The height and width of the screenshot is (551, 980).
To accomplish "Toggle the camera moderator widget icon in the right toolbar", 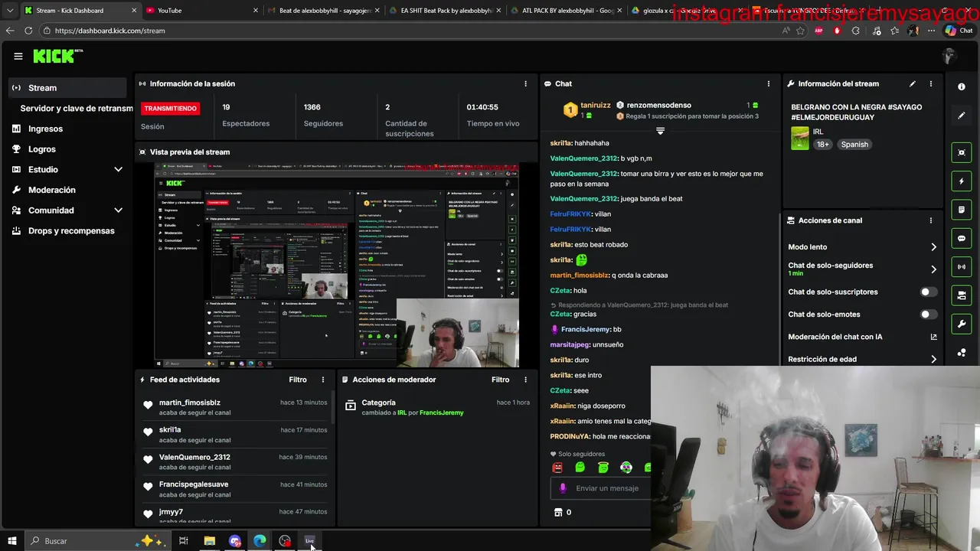I will coord(962,295).
